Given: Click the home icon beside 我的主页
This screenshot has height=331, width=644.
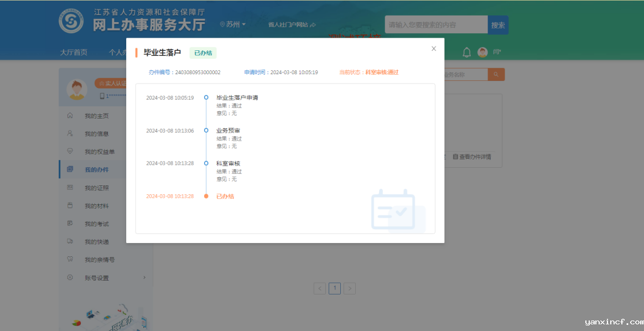Looking at the screenshot, I should coord(70,116).
